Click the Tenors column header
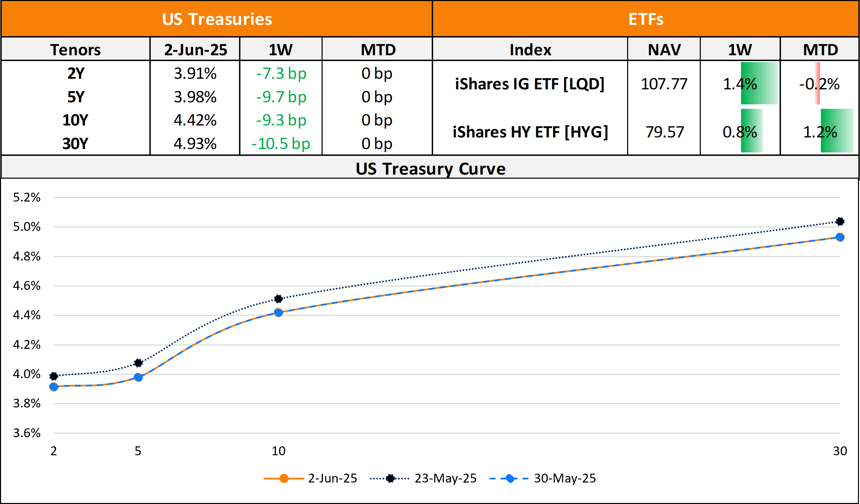 coord(75,50)
